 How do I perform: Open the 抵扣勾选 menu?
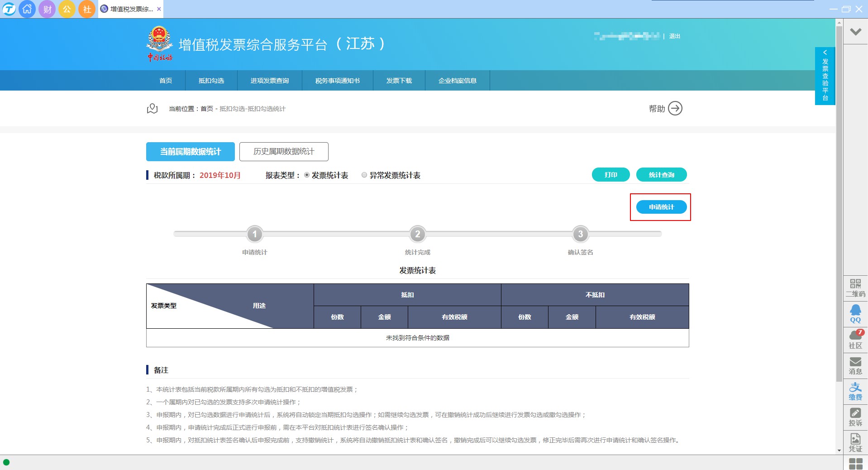coord(211,81)
